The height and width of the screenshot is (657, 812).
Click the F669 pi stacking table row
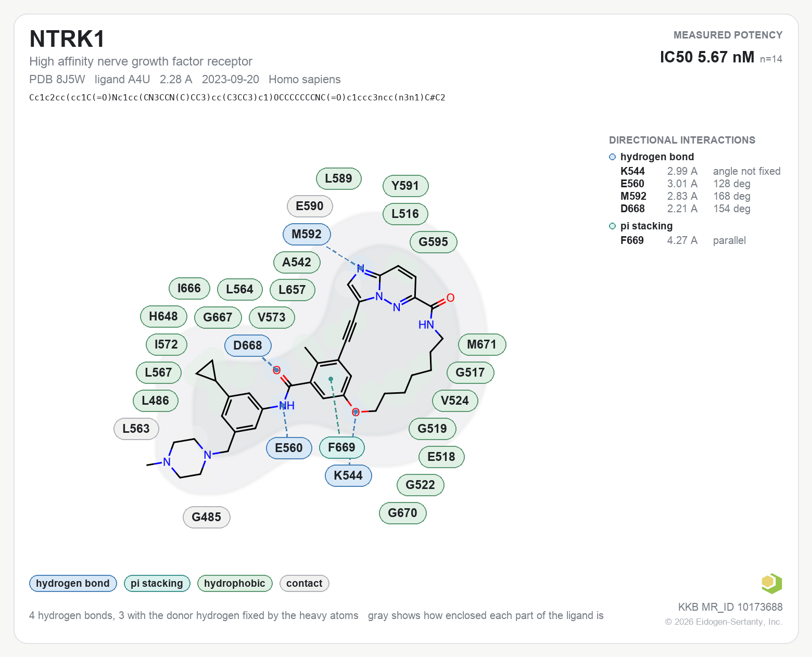[683, 240]
